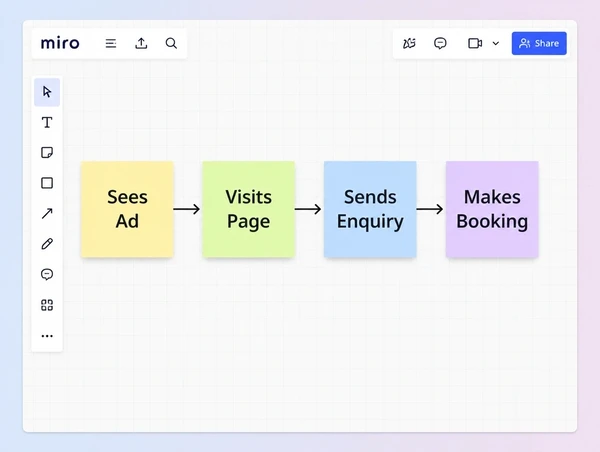Viewport: 600px width, 452px height.
Task: Select the Connection line arrow tool
Action: tap(47, 213)
